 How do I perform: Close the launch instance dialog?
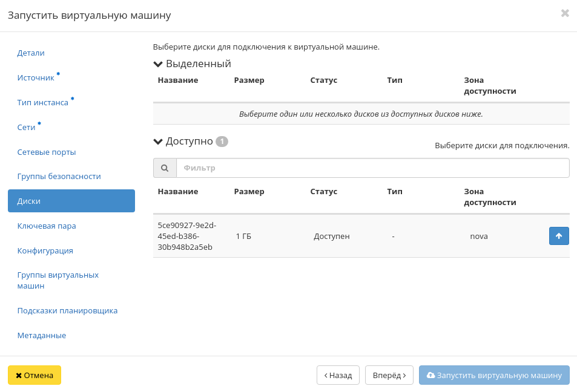point(564,13)
